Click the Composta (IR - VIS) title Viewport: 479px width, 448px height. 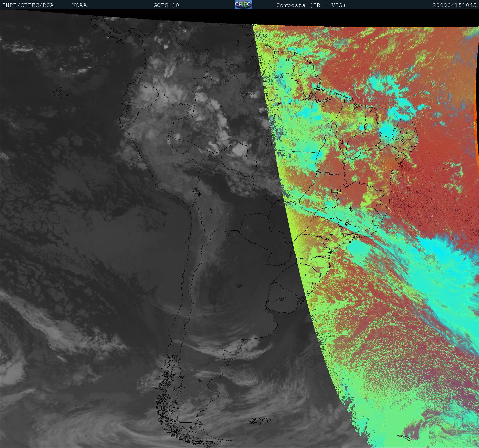[311, 5]
